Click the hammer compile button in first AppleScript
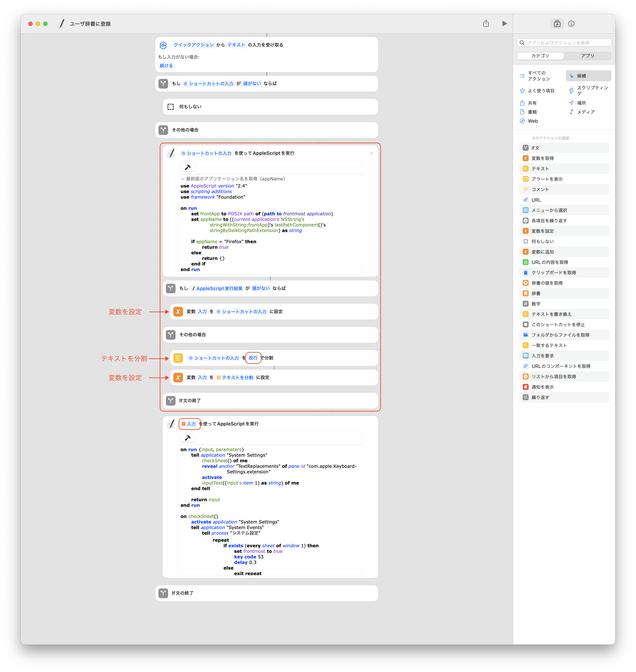 tap(188, 167)
